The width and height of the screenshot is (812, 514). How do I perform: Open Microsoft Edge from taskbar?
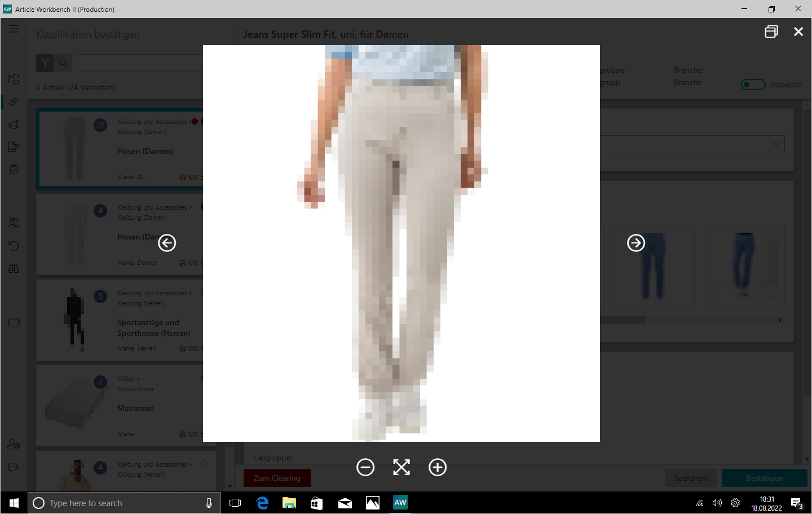tap(262, 503)
